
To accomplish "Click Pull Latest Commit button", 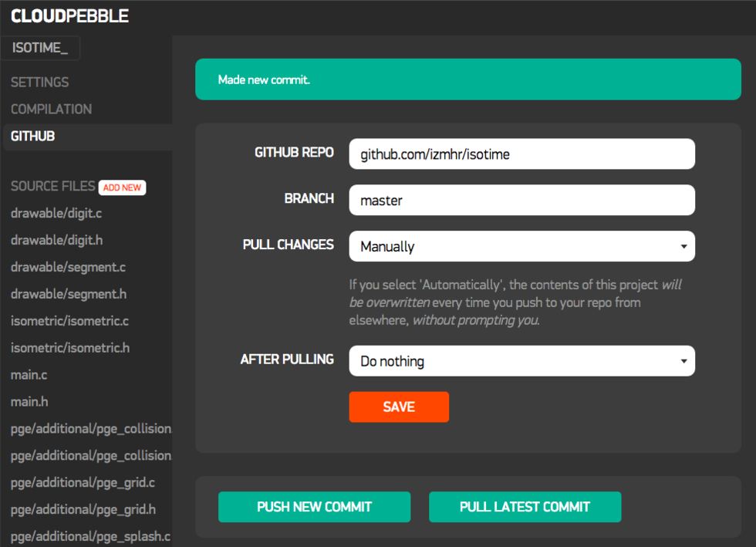I will pyautogui.click(x=525, y=507).
